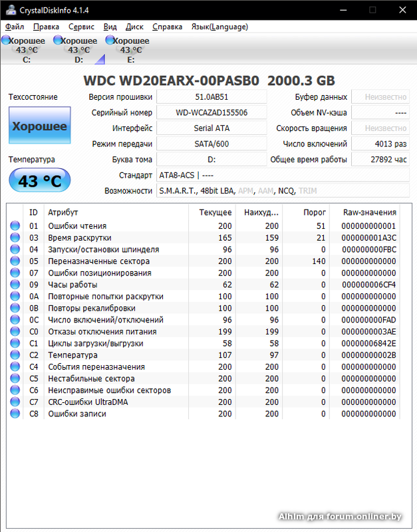The height and width of the screenshot is (532, 417).
Task: Click status orb for Ошибки позиционирования row
Action: coord(15,273)
